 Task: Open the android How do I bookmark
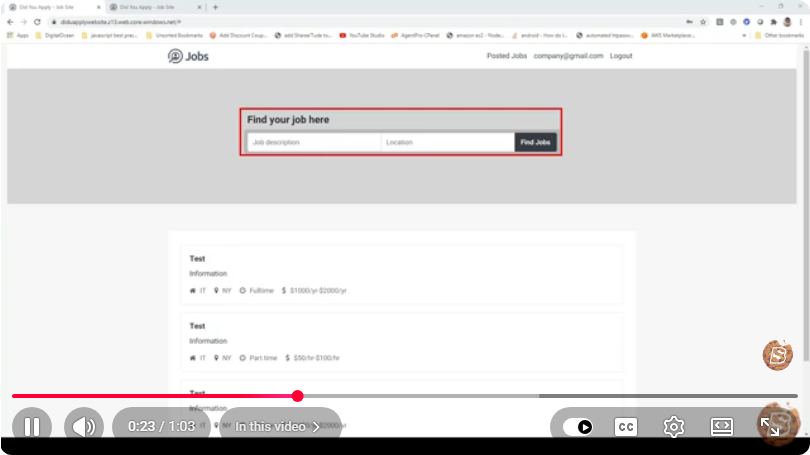click(x=540, y=36)
